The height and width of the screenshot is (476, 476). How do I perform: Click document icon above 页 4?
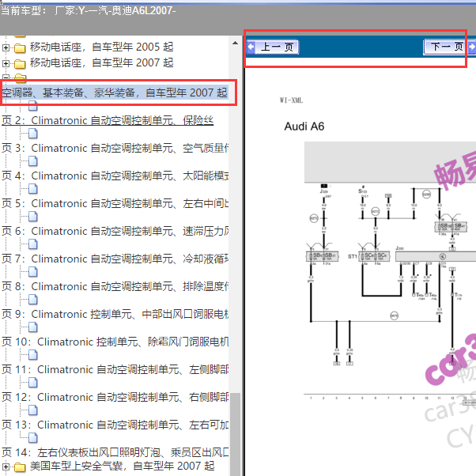33,161
